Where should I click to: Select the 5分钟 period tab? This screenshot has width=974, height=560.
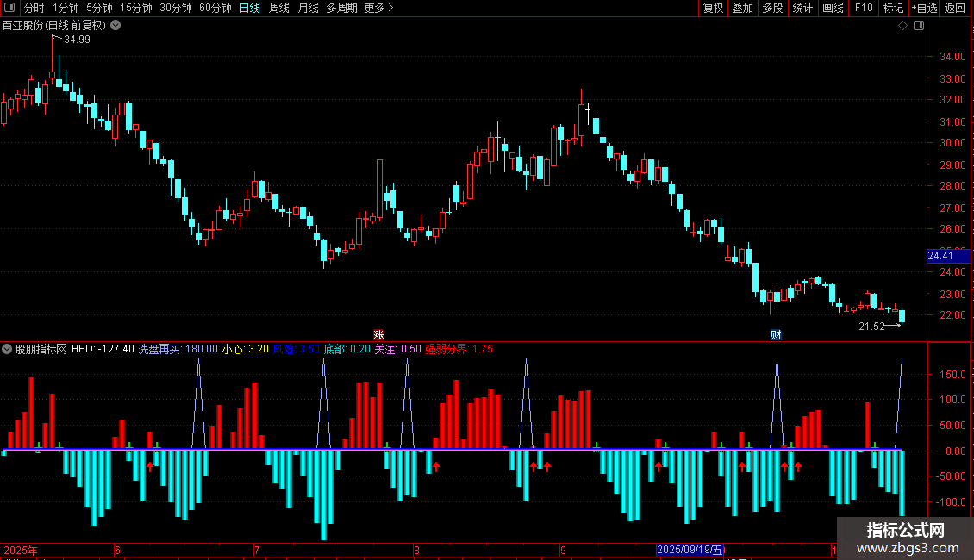coord(99,8)
